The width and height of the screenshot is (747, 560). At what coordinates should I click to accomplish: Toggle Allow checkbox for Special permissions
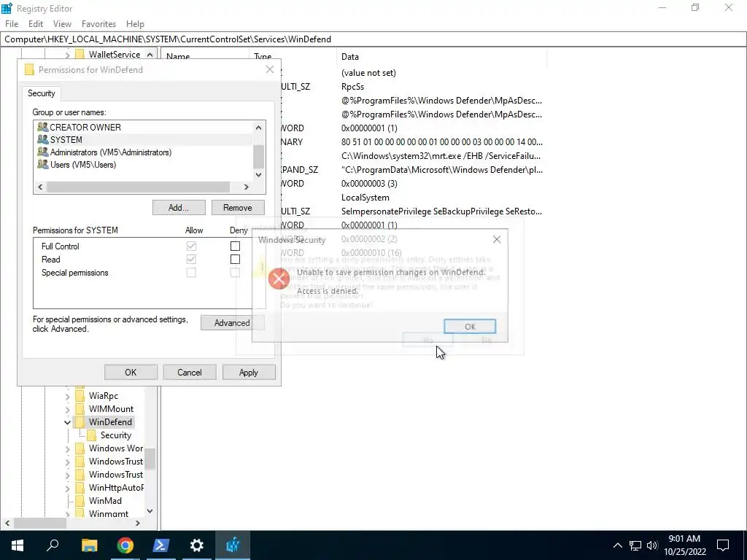[x=191, y=273]
